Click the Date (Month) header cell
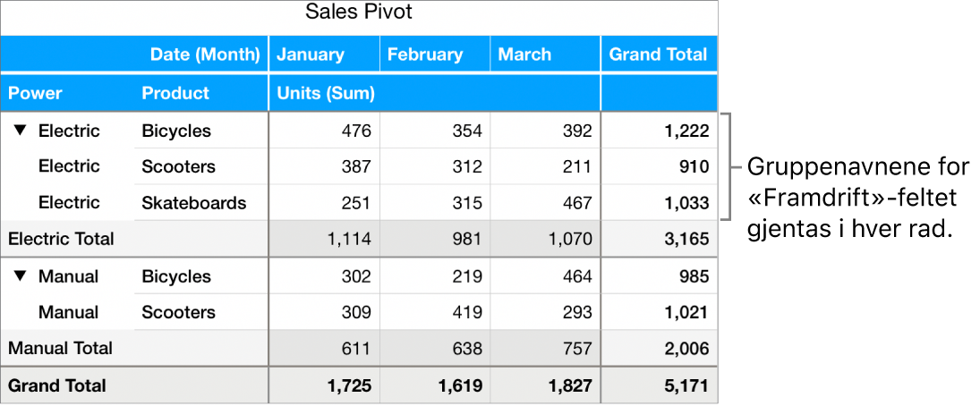The image size is (980, 406). [206, 55]
